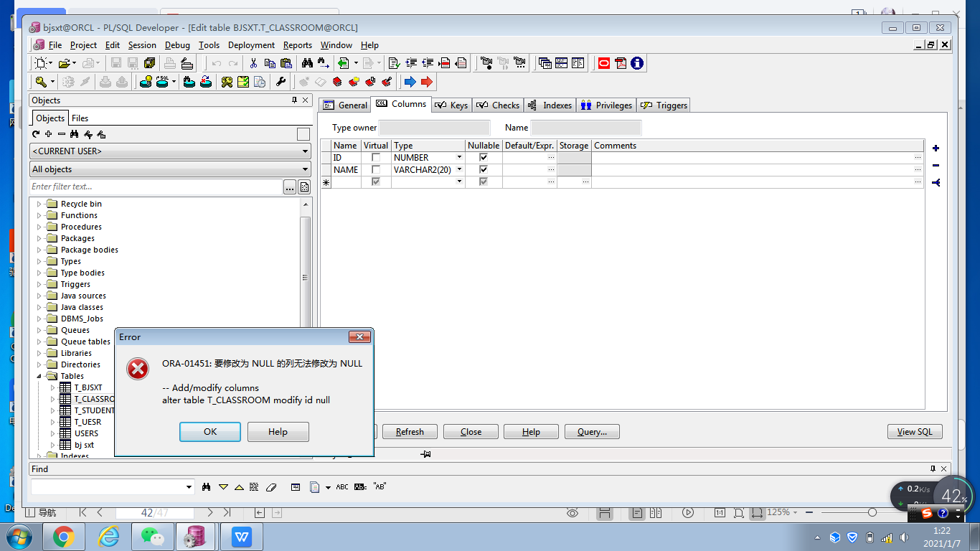The image size is (980, 551).
Task: Click the View SQL button
Action: tap(915, 432)
